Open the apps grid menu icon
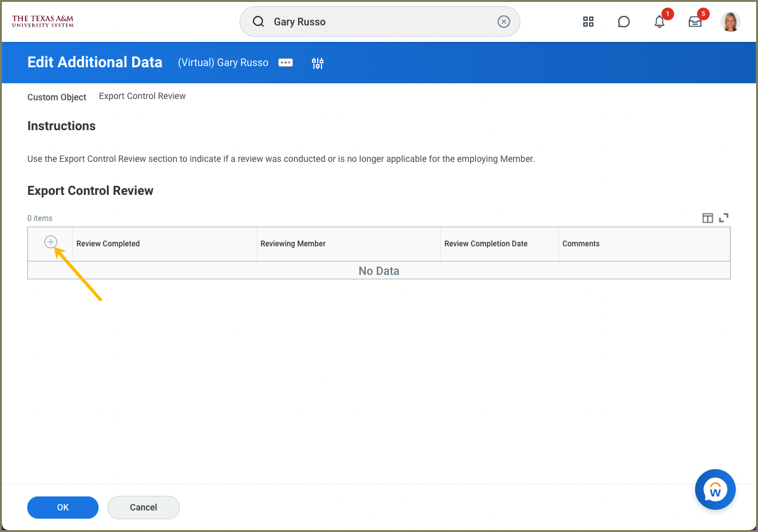The height and width of the screenshot is (532, 758). tap(588, 22)
